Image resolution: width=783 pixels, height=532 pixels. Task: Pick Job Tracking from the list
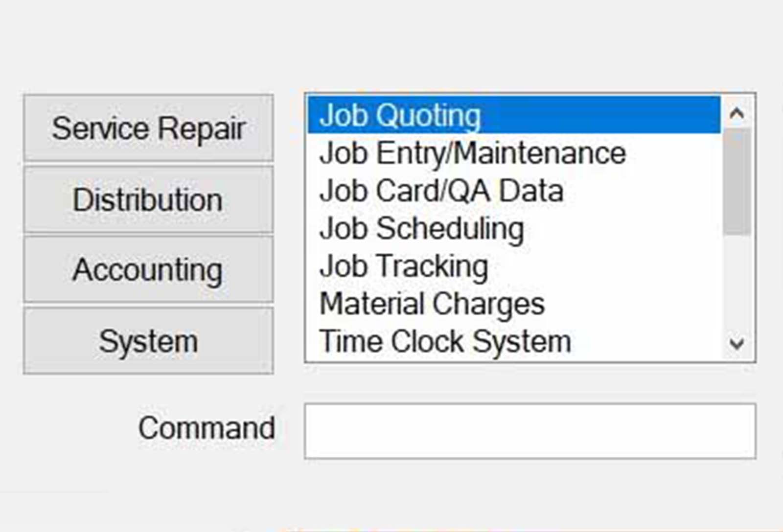click(404, 266)
